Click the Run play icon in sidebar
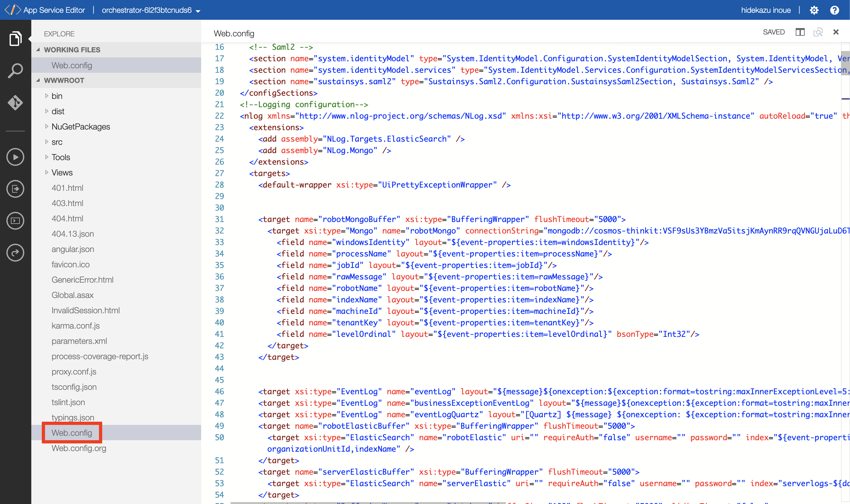This screenshot has height=504, width=850. click(15, 157)
